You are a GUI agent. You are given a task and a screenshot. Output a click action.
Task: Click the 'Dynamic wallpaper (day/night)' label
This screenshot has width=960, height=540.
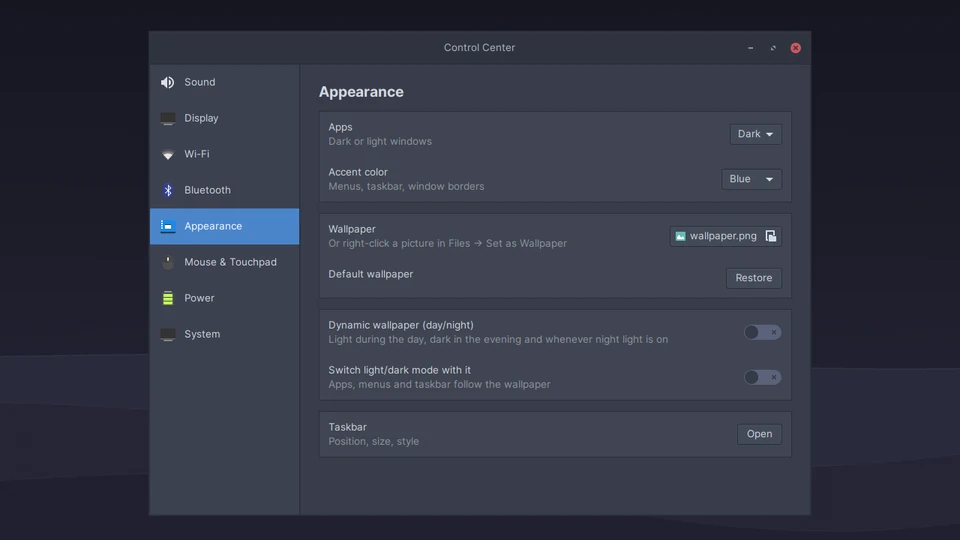[401, 326]
